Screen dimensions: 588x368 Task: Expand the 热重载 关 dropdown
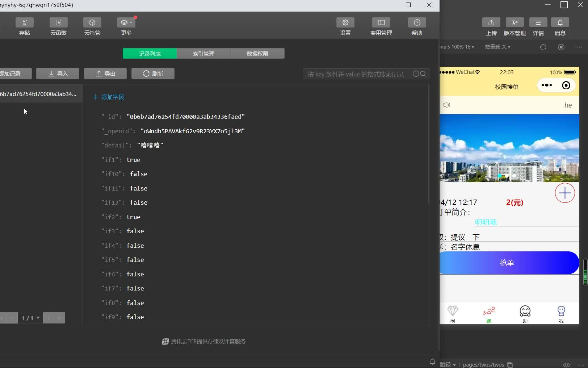click(498, 47)
